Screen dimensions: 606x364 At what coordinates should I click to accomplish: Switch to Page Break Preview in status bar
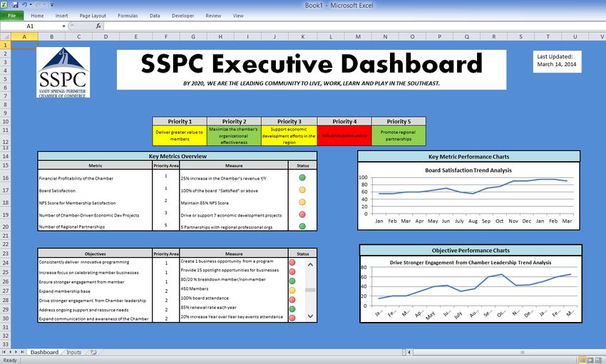point(598,360)
